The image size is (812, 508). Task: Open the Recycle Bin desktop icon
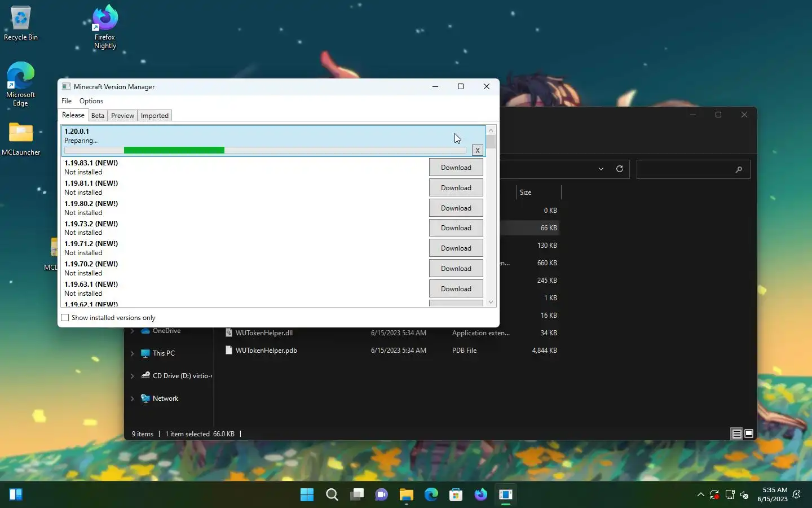(21, 24)
